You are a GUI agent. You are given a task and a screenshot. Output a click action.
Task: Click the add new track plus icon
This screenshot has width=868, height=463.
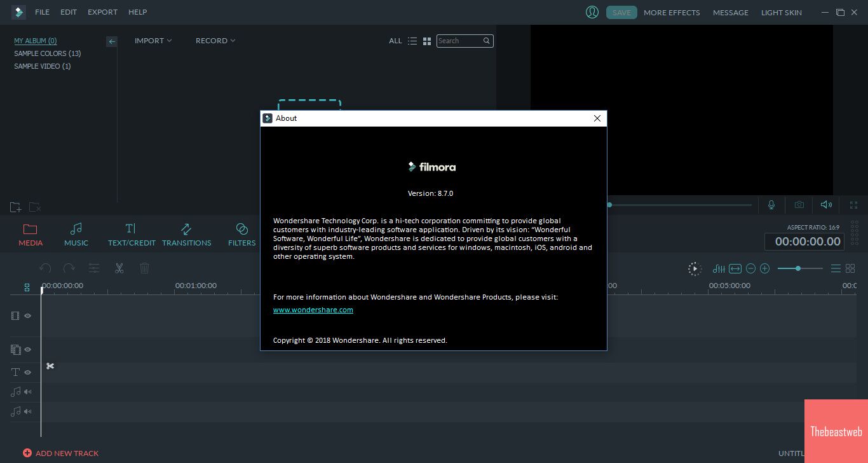(27, 453)
